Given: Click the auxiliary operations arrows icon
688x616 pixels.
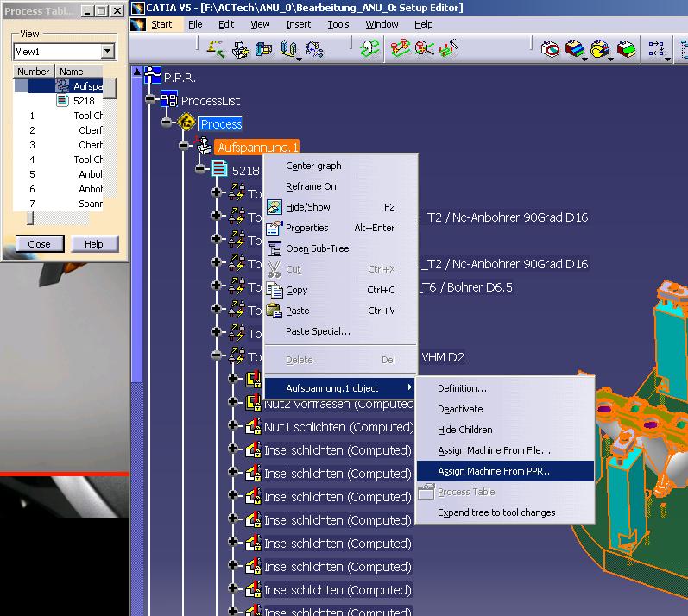Looking at the screenshot, I should (656, 48).
